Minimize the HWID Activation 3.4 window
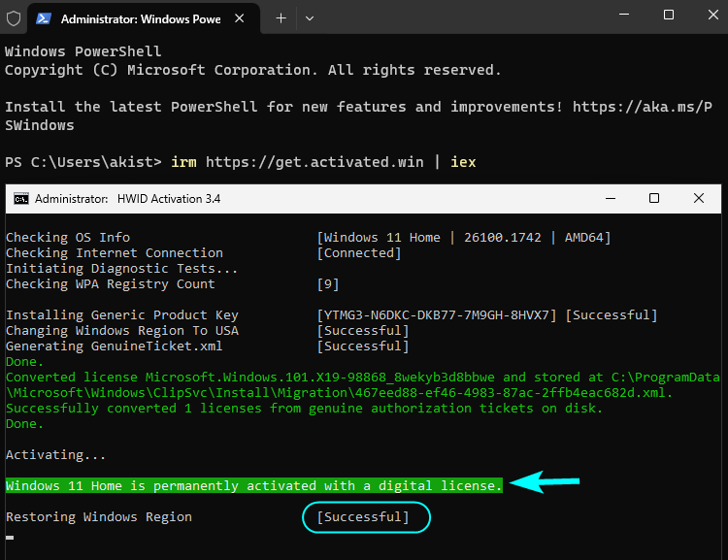The height and width of the screenshot is (560, 728). tap(611, 199)
